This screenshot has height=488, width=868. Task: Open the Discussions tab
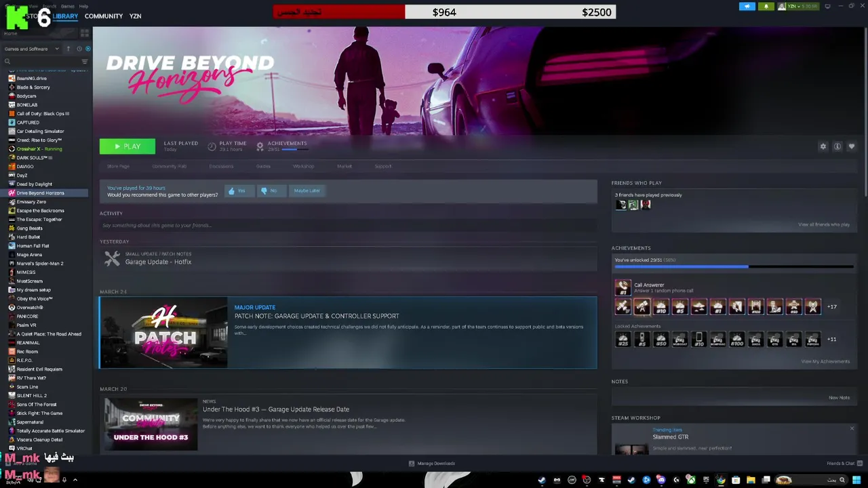(221, 166)
